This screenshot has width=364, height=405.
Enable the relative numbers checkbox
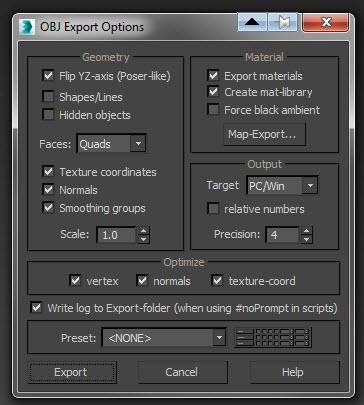point(213,209)
